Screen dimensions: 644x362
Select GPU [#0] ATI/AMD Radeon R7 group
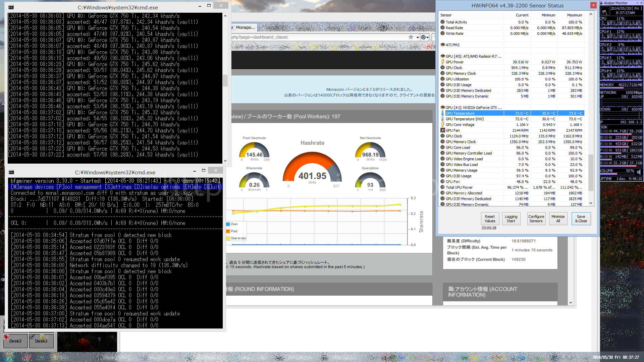(x=471, y=56)
